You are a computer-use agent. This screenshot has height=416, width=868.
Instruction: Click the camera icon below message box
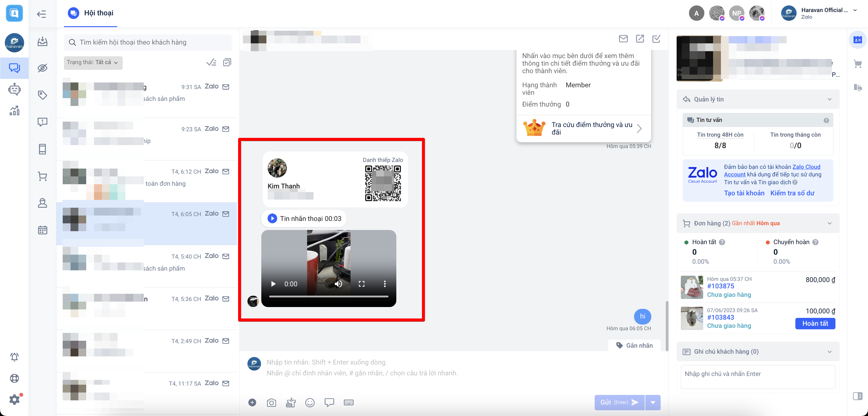click(271, 402)
